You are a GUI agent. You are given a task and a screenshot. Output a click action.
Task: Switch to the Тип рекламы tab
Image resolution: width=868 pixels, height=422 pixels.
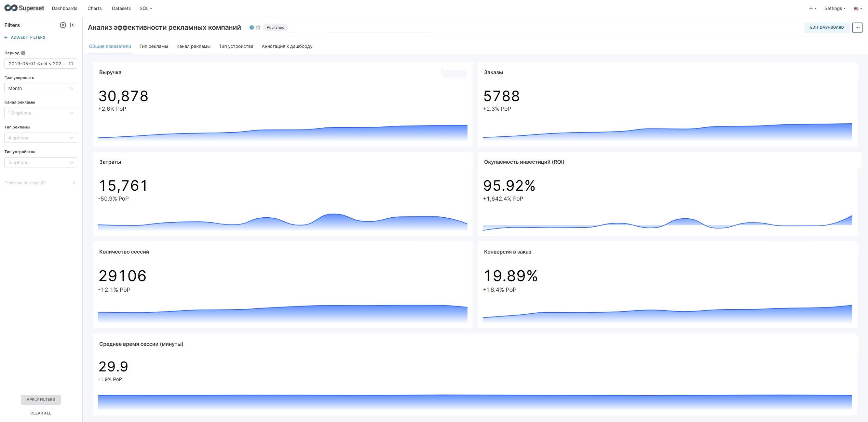pos(154,46)
